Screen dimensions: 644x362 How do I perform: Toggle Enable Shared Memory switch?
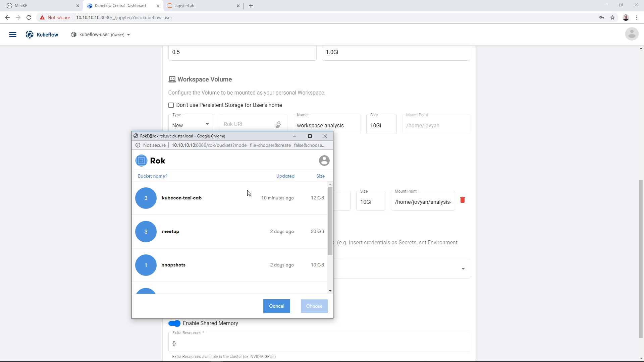point(174,323)
